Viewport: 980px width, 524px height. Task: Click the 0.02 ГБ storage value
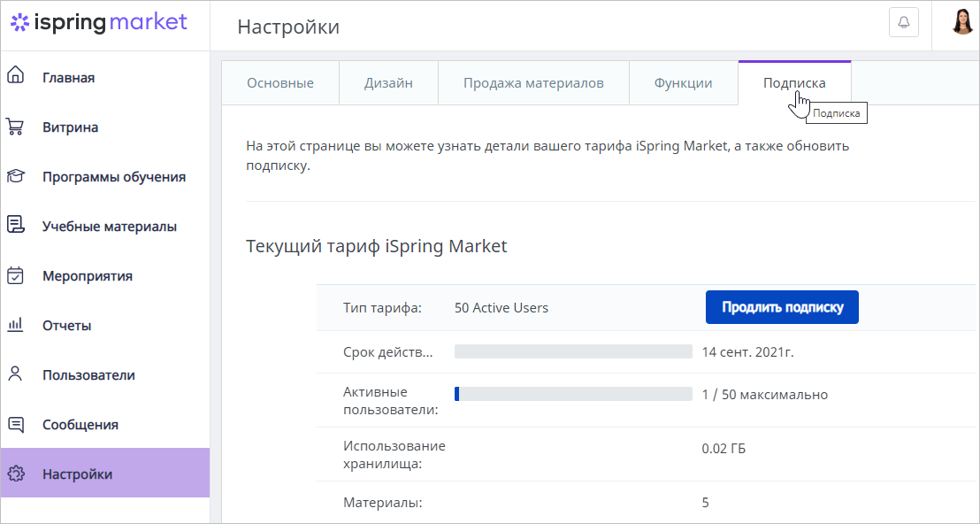[x=724, y=449]
